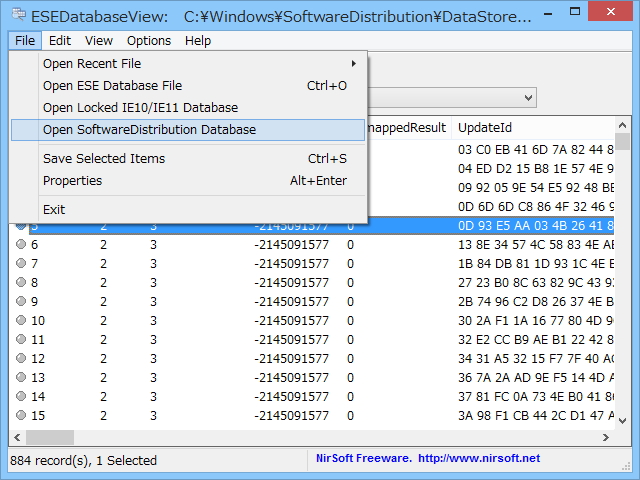Choose Open ESE Database File
Viewport: 640px width, 480px height.
[188, 86]
